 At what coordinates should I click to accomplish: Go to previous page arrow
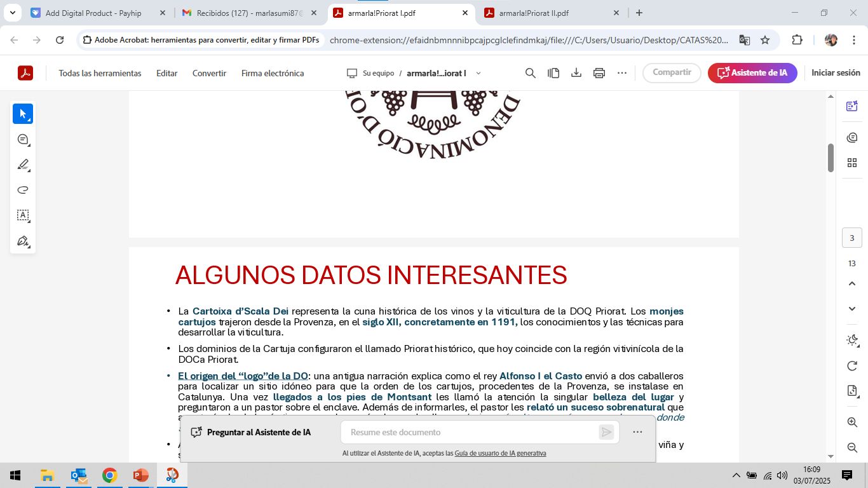(852, 283)
